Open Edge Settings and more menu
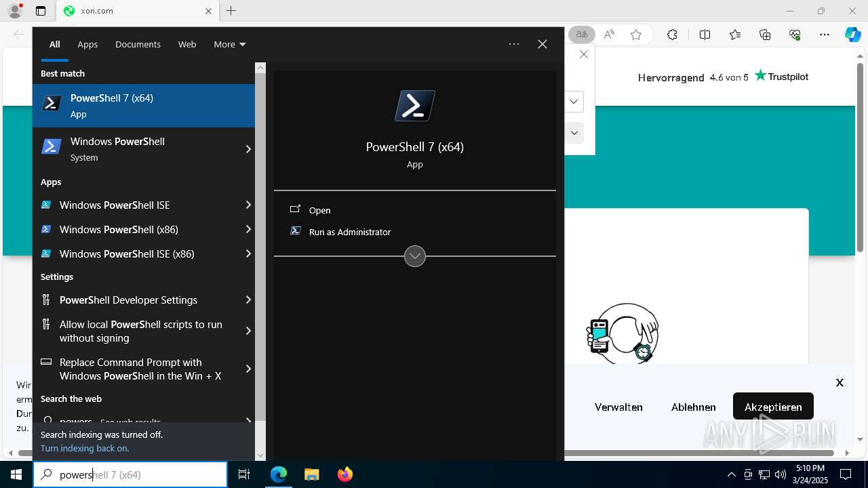This screenshot has height=488, width=868. click(825, 35)
